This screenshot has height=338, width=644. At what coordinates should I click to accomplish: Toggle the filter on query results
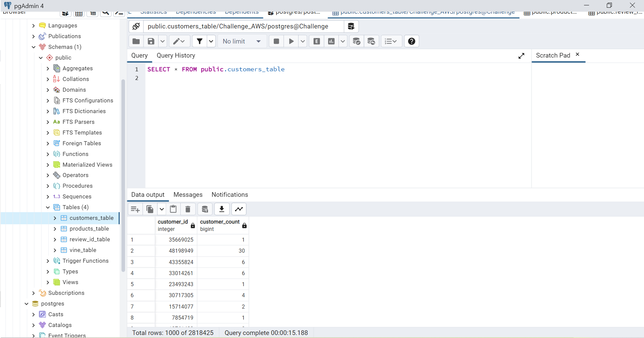(200, 41)
